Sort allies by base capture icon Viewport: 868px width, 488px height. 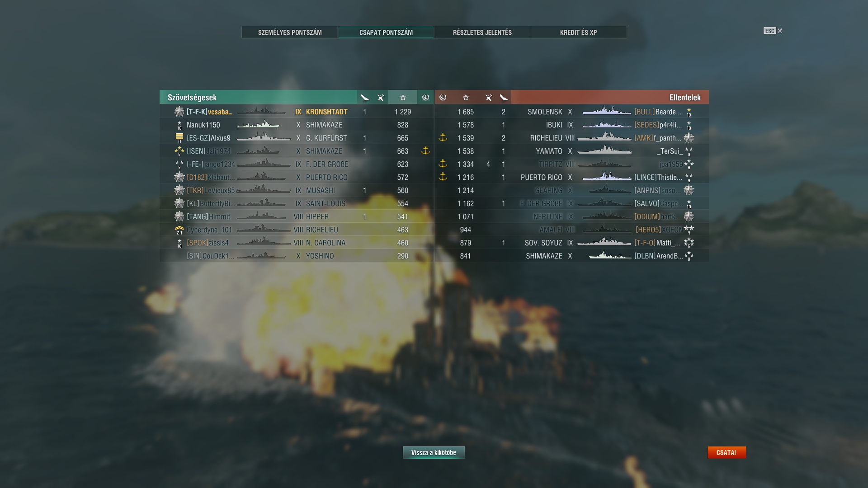[x=425, y=97]
